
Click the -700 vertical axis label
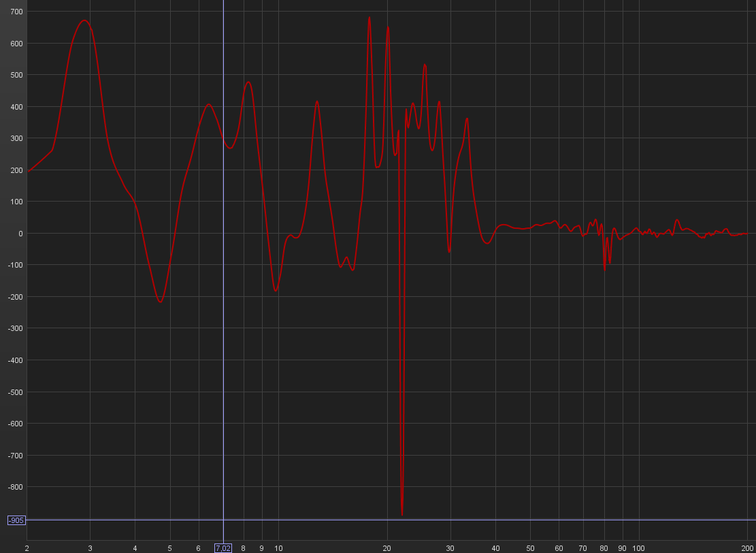pos(16,455)
